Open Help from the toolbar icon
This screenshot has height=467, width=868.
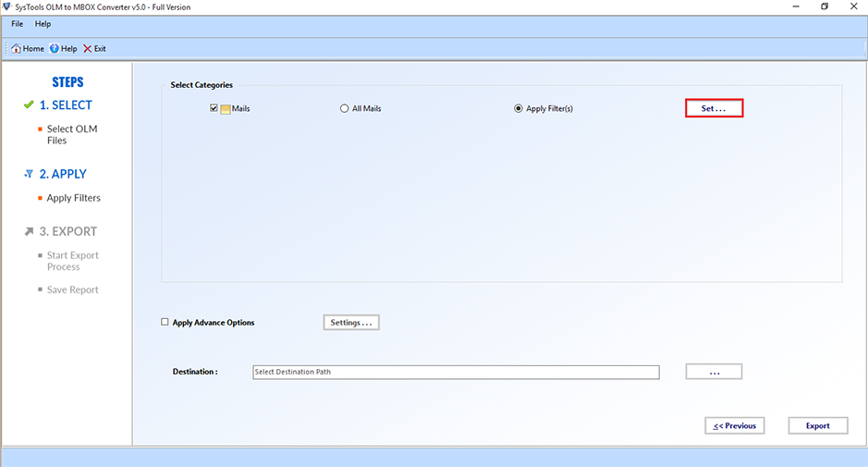coord(55,49)
